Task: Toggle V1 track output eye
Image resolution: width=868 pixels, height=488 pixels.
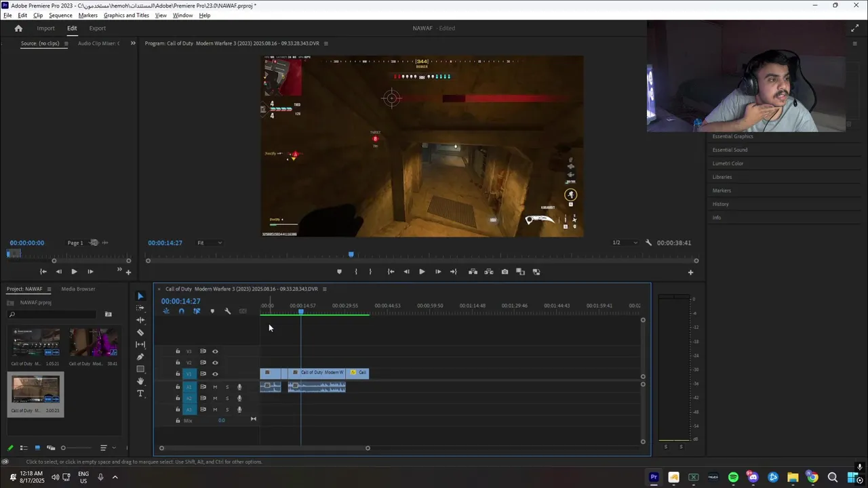Action: click(x=215, y=374)
